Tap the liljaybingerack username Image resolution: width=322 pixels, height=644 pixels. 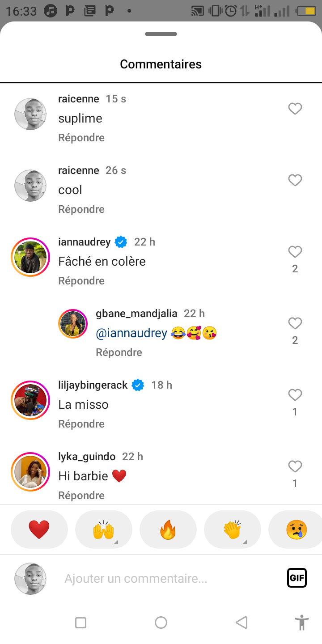click(93, 385)
